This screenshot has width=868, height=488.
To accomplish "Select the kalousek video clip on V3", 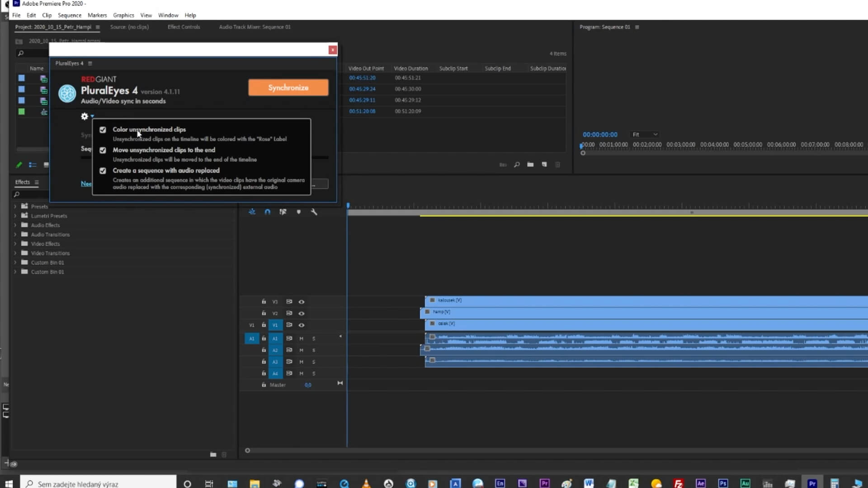I will tap(646, 300).
